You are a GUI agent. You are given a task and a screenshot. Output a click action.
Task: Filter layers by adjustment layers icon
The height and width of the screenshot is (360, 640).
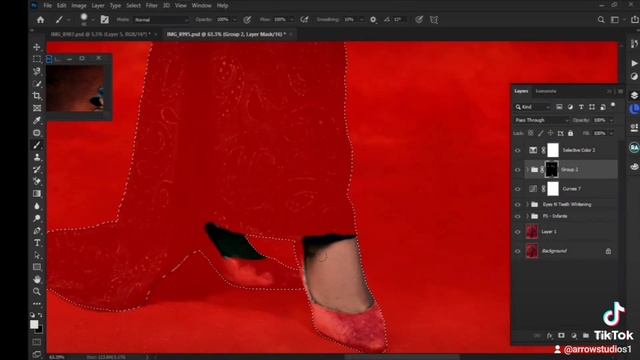(570, 107)
